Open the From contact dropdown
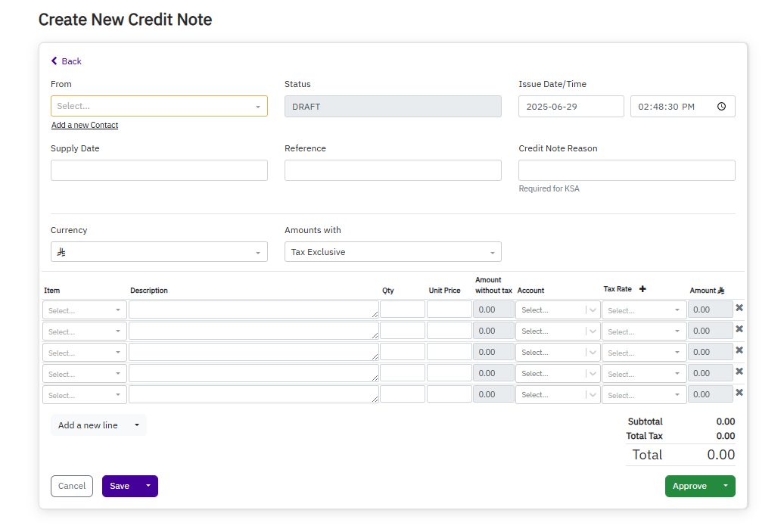The width and height of the screenshot is (784, 532). [159, 107]
